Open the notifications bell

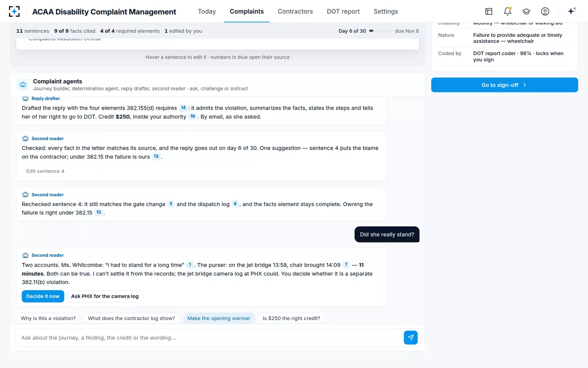(x=508, y=11)
